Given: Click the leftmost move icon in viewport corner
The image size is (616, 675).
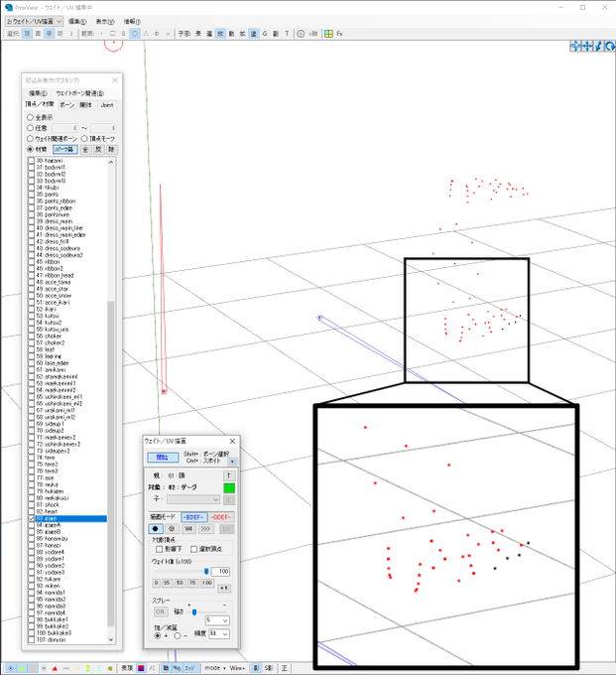Looking at the screenshot, I should pyautogui.click(x=575, y=46).
